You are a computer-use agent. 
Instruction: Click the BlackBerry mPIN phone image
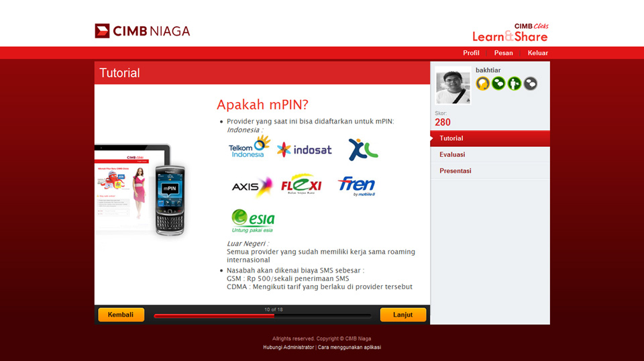[170, 201]
